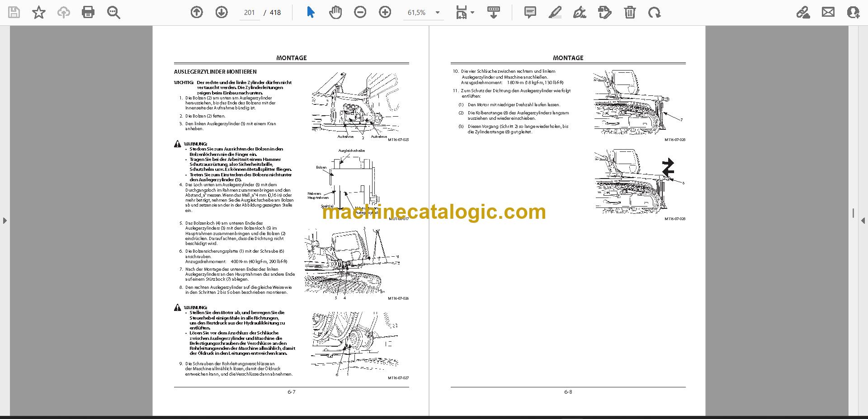Zoom in with the plus button
The height and width of the screenshot is (419, 868).
coord(385,12)
